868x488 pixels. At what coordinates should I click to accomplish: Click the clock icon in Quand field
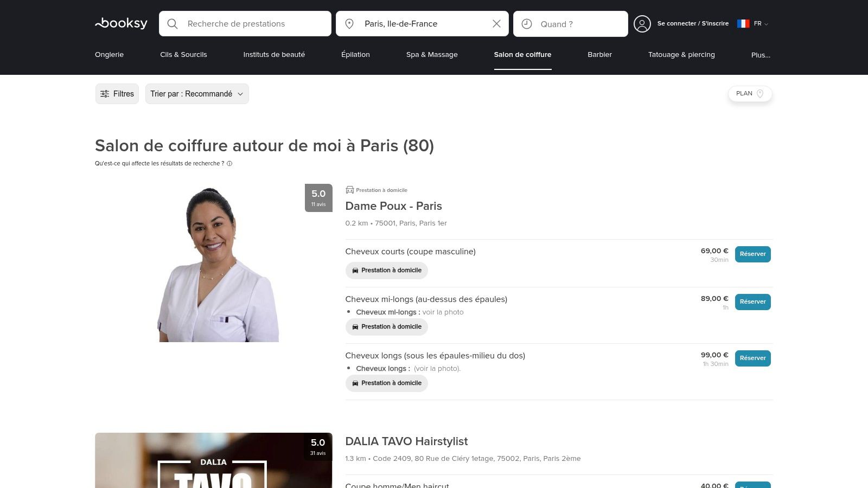(526, 24)
